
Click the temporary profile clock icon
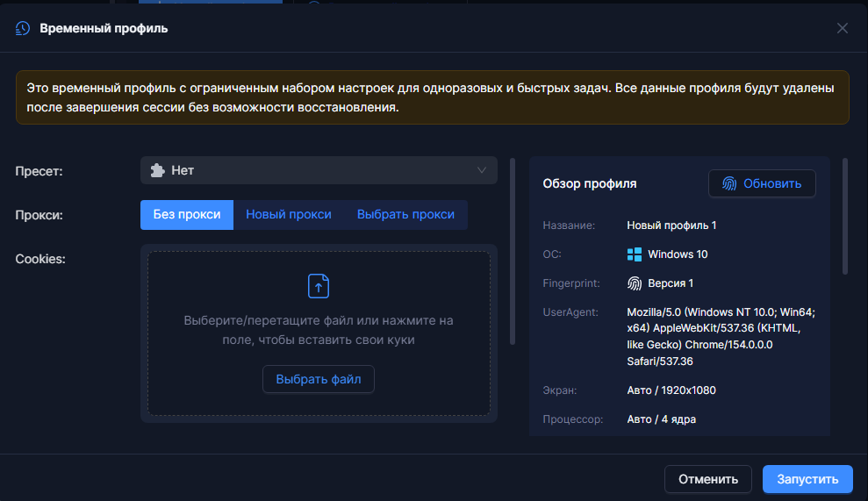click(x=23, y=28)
